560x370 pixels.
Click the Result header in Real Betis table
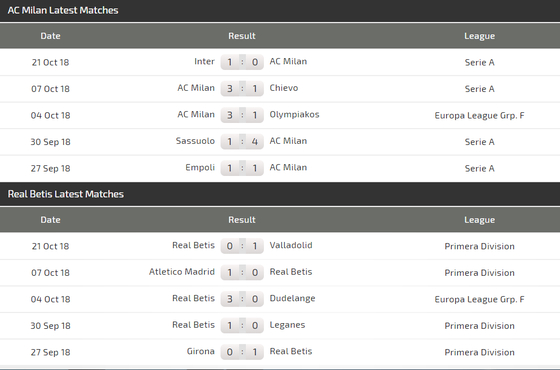(242, 220)
